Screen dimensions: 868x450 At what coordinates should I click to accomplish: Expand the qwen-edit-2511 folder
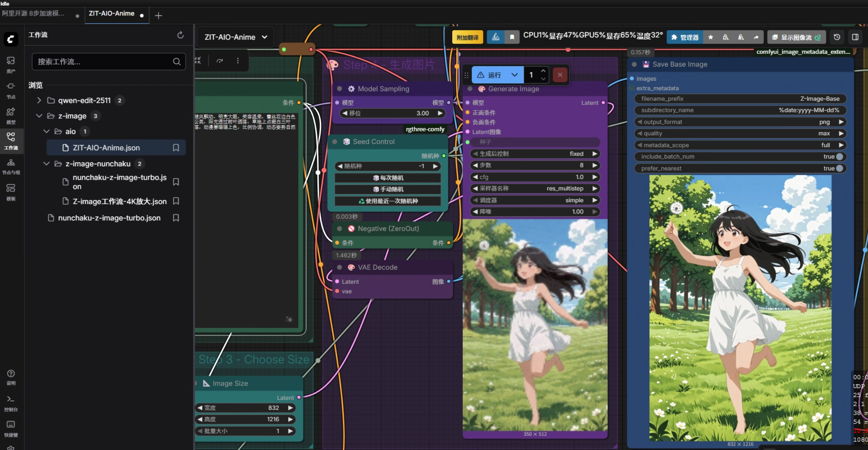39,100
